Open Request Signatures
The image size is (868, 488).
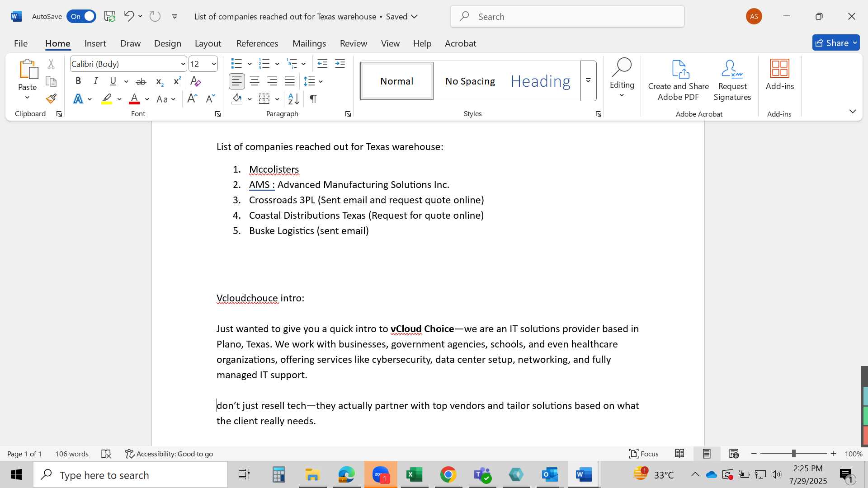click(x=732, y=80)
